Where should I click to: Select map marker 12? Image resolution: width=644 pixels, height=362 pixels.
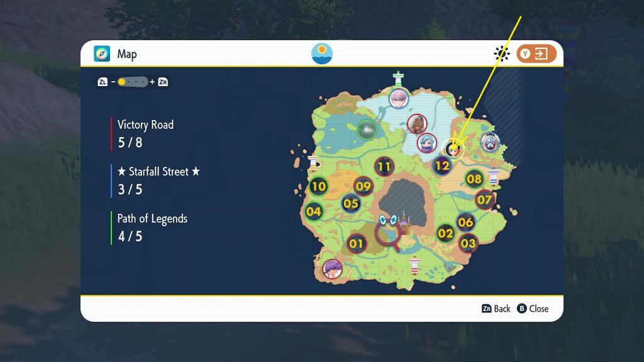click(x=442, y=165)
